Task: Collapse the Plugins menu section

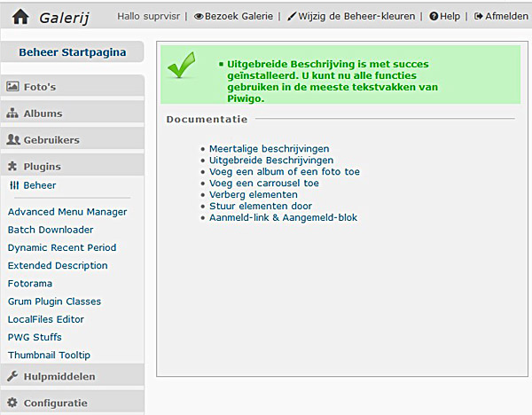Action: pyautogui.click(x=73, y=167)
